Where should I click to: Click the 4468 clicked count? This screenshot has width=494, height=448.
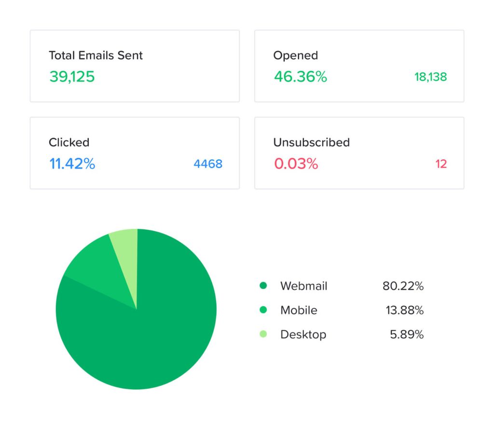pyautogui.click(x=208, y=164)
